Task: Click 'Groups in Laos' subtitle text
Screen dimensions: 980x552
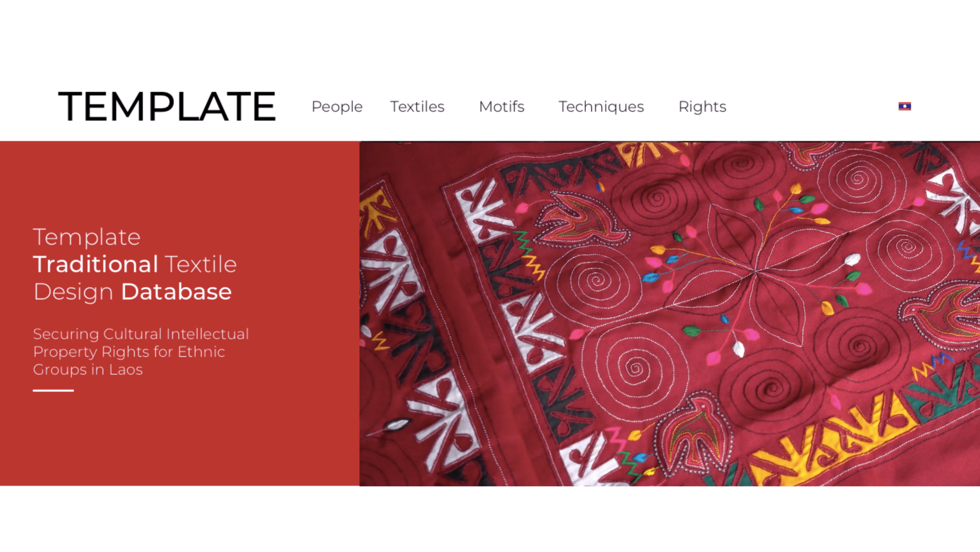Action: (x=88, y=369)
